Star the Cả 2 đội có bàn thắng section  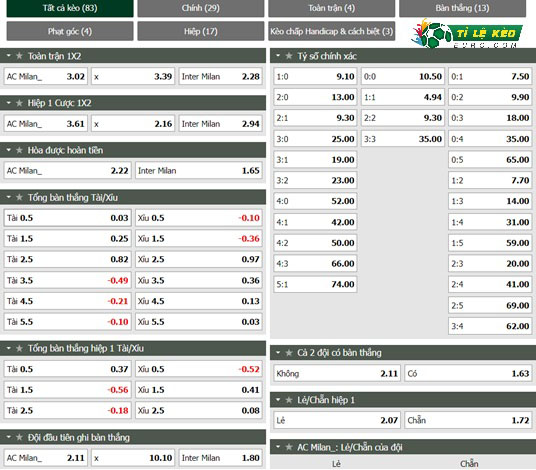(289, 352)
